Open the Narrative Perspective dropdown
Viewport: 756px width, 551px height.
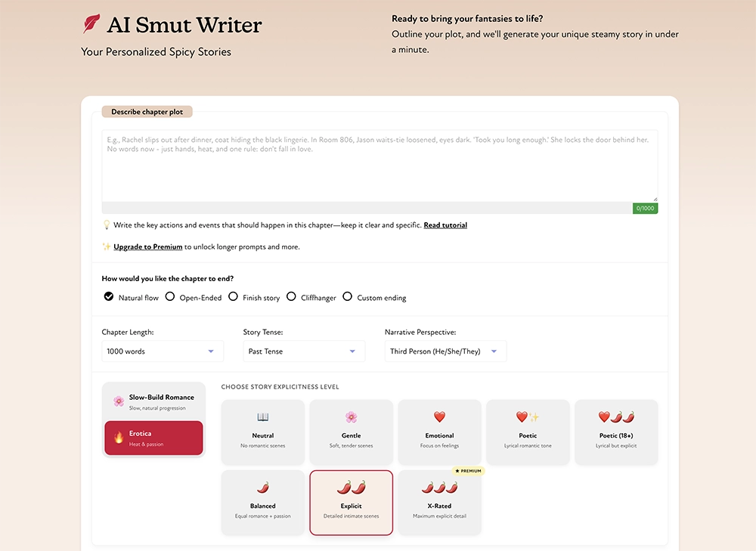click(x=445, y=351)
